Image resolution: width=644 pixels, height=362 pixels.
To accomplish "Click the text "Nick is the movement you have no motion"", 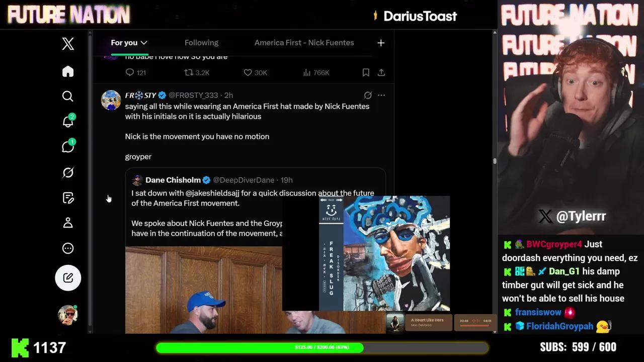I will (x=197, y=136).
